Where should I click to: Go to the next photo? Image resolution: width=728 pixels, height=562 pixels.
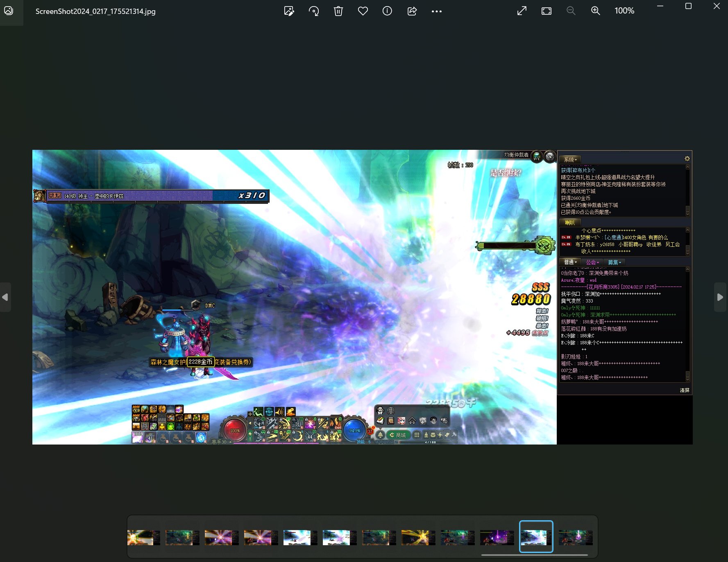click(x=720, y=297)
